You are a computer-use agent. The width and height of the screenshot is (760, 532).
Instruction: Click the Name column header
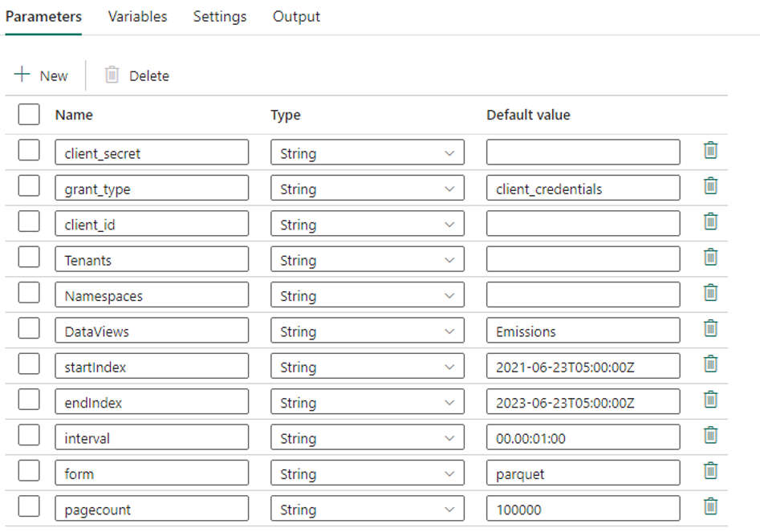point(74,115)
